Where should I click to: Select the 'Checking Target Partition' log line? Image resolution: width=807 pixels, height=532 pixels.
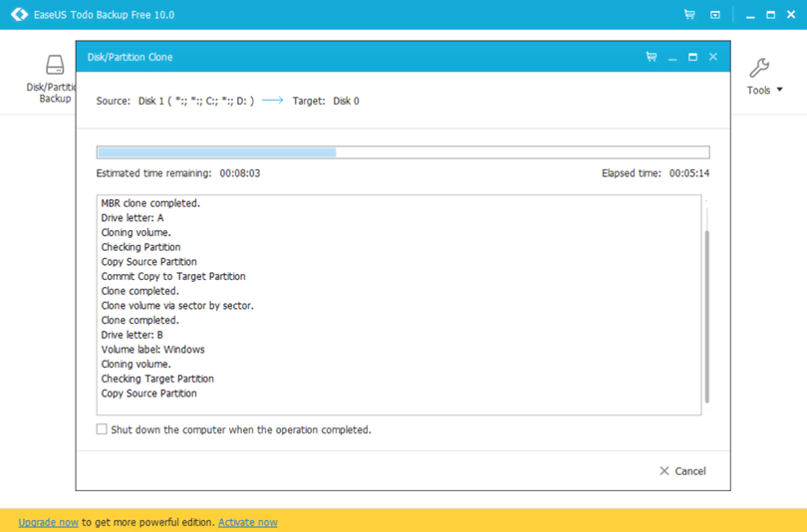point(157,379)
